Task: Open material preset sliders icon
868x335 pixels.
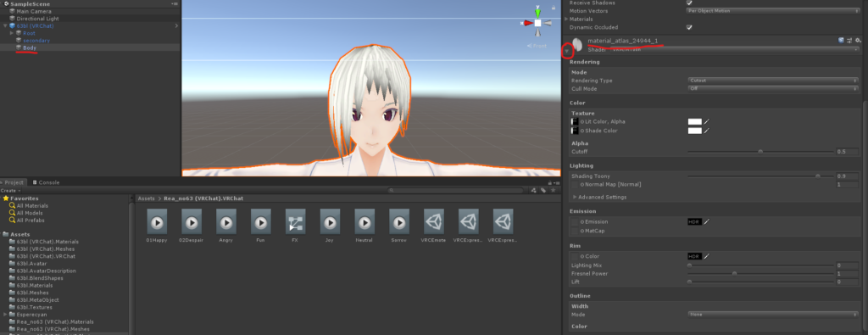Action: (x=849, y=41)
